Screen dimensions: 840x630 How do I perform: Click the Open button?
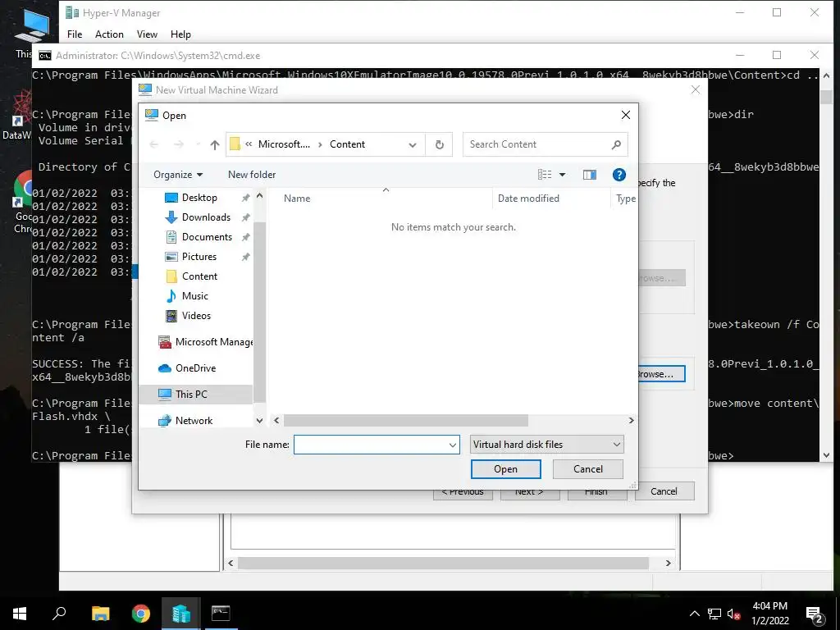(505, 469)
